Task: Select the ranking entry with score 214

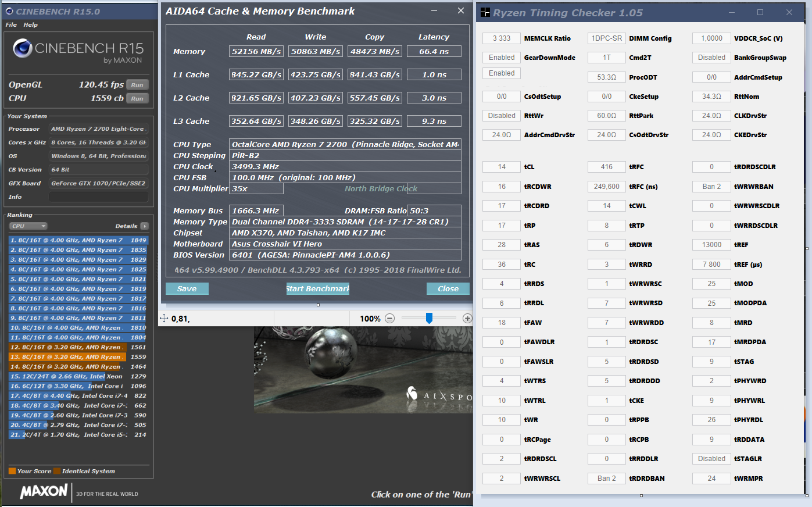Action: [x=78, y=435]
